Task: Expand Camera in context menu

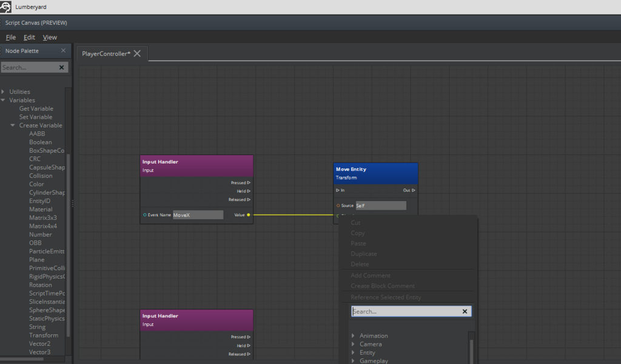Action: pos(353,344)
